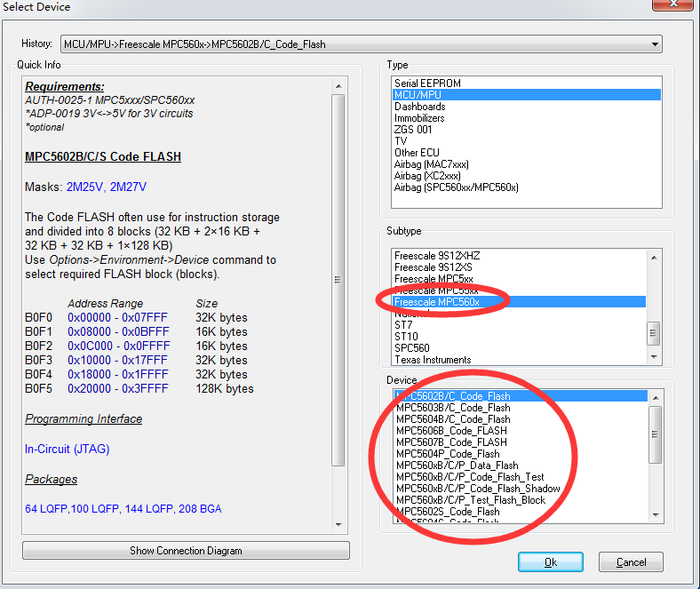
Task: Pick MPC5604P_Code_Flash device
Action: coord(448,454)
